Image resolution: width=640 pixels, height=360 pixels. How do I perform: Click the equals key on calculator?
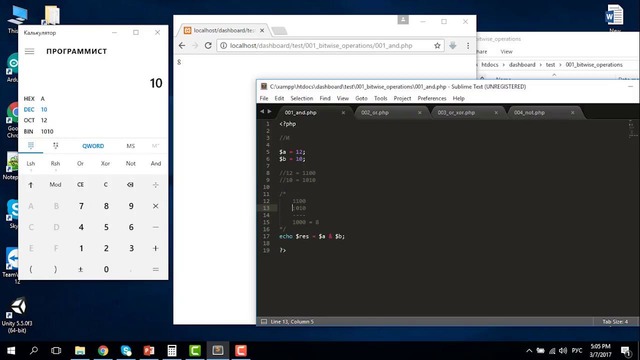tap(156, 269)
